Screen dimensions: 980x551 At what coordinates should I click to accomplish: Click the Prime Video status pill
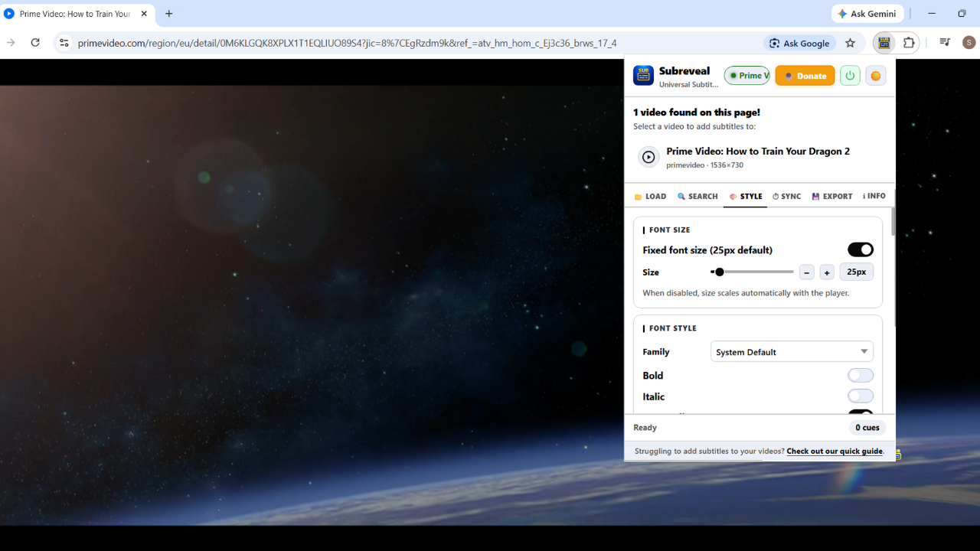click(x=746, y=76)
